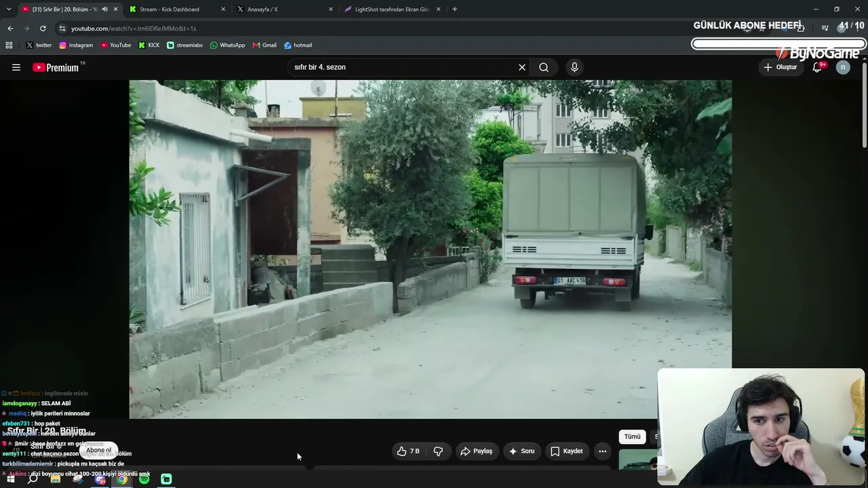This screenshot has height=488, width=868.
Task: Clear the YouTube search box text
Action: coord(522,67)
